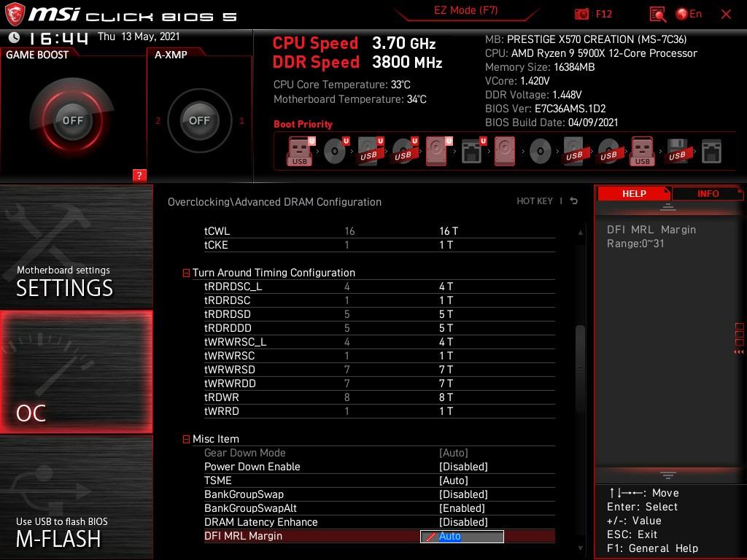The image size is (747, 560).
Task: Collapse Turn Around Timing Configuration section
Action: pyautogui.click(x=186, y=273)
